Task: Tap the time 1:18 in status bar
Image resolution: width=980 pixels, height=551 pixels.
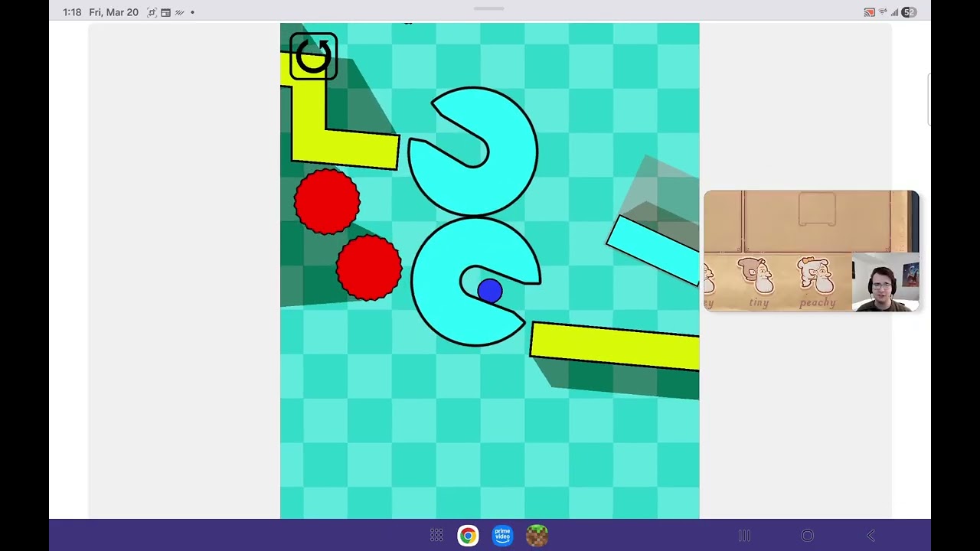Action: [x=72, y=12]
